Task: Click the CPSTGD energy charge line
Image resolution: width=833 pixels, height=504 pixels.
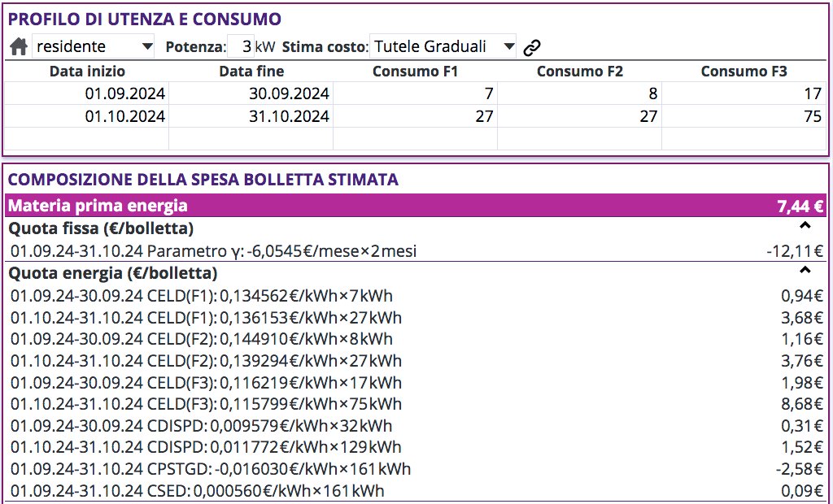Action: tap(211, 469)
